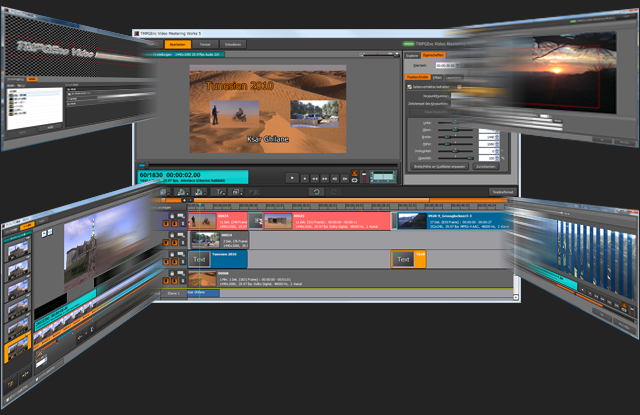The width and height of the screenshot is (640, 415).
Task: Select the Position/Größe sub-tab
Action: coord(418,77)
